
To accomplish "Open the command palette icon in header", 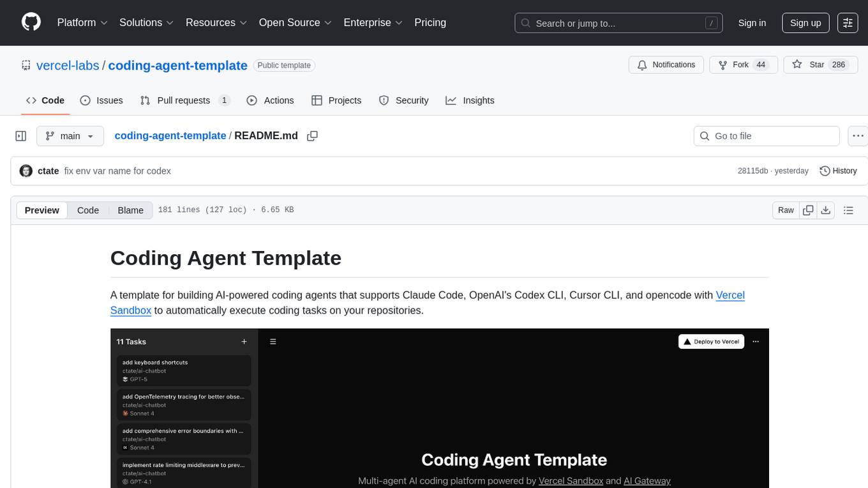I will 848,22.
